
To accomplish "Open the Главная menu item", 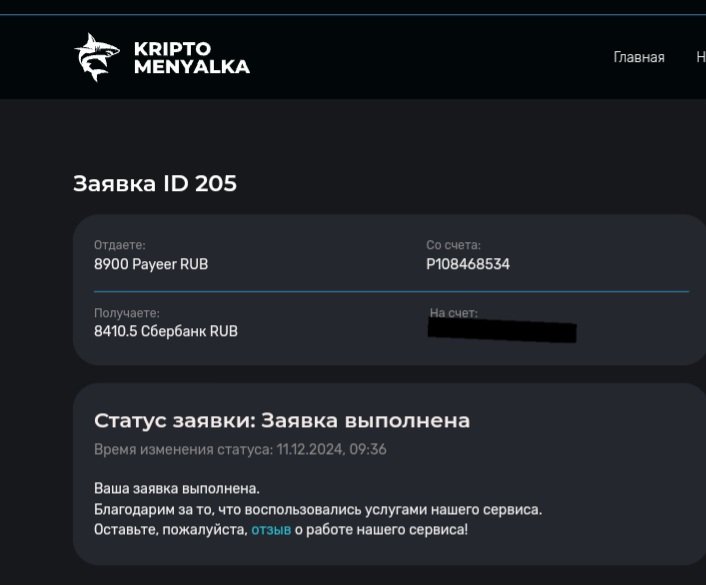I will pyautogui.click(x=638, y=57).
